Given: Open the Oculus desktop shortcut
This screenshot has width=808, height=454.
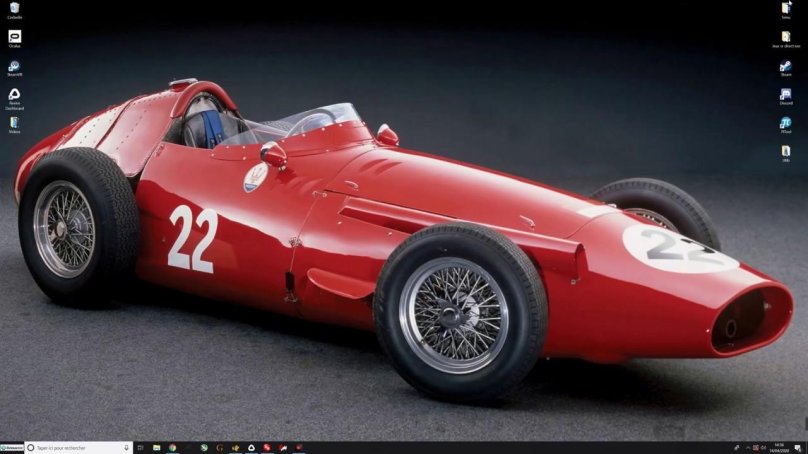Looking at the screenshot, I should tap(14, 37).
